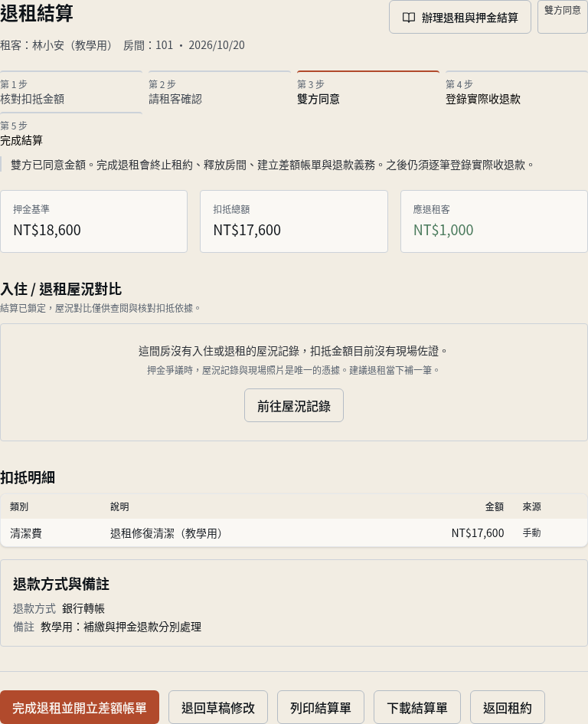Click the 銀行轉帳 refund method value
588x724 pixels.
click(x=83, y=608)
